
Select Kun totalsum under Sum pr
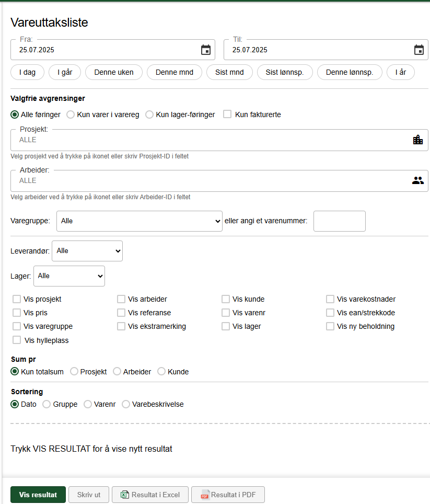tap(15, 372)
